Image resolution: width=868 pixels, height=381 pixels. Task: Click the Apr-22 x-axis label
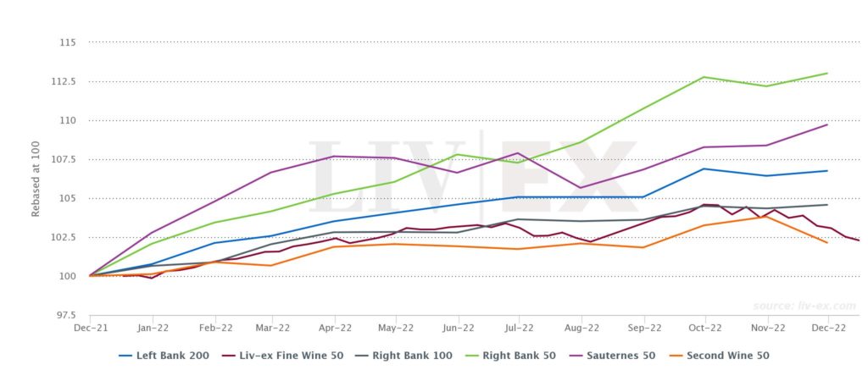334,328
